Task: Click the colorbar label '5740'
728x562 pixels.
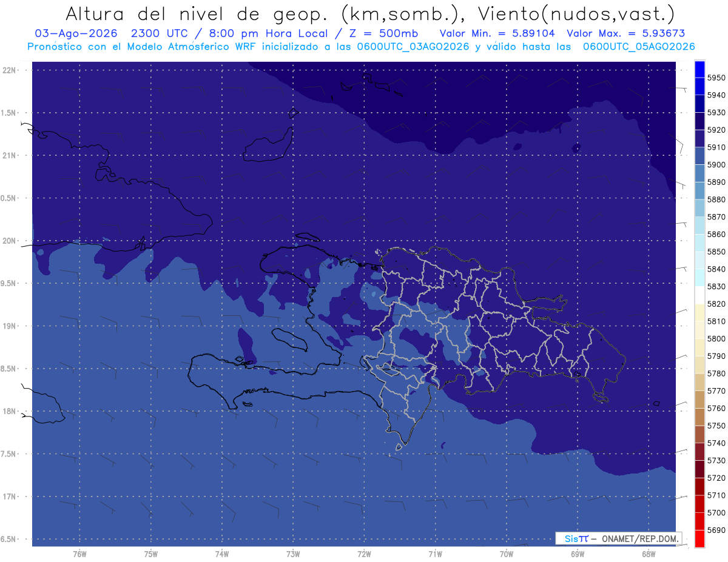Action: (716, 443)
